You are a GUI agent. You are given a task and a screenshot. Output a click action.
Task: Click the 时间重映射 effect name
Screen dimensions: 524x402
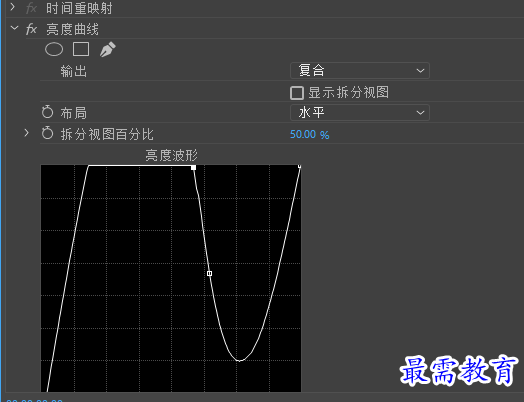pyautogui.click(x=79, y=8)
